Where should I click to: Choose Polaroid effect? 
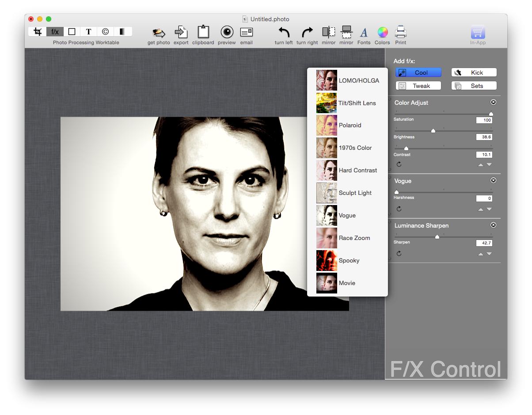[348, 125]
